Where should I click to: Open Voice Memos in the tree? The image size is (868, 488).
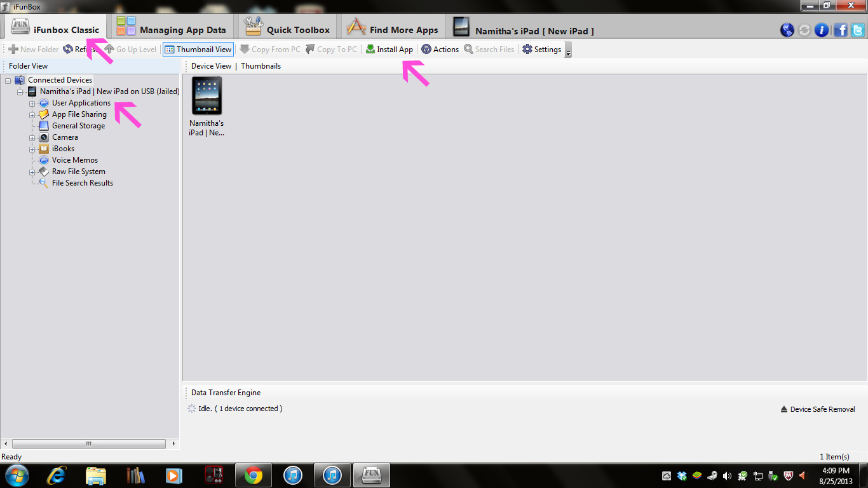(75, 160)
